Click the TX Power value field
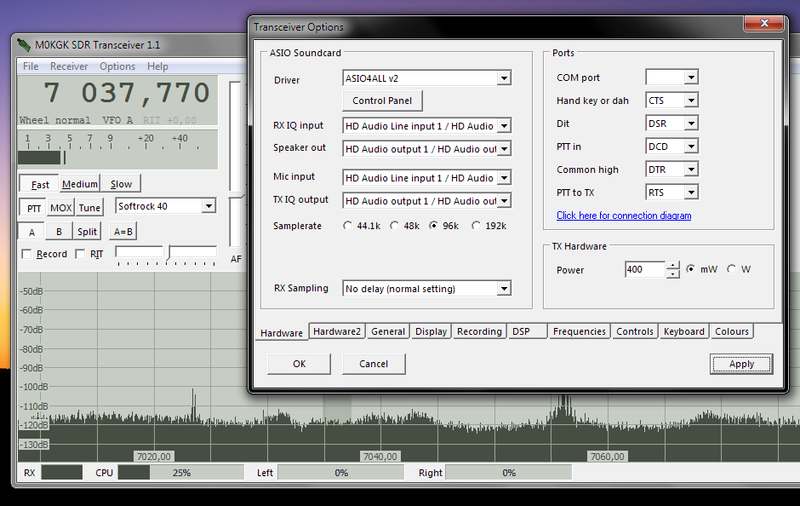Viewport: 800px width, 506px height. (x=644, y=269)
